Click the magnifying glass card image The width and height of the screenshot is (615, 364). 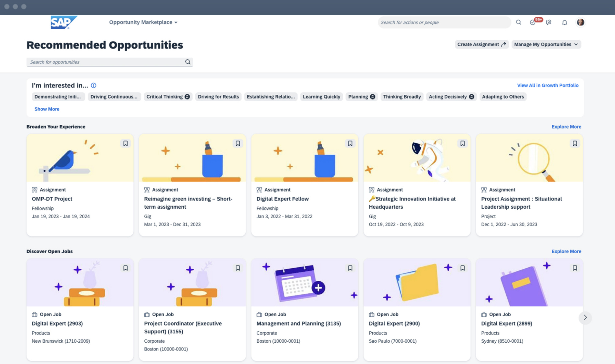pyautogui.click(x=529, y=158)
